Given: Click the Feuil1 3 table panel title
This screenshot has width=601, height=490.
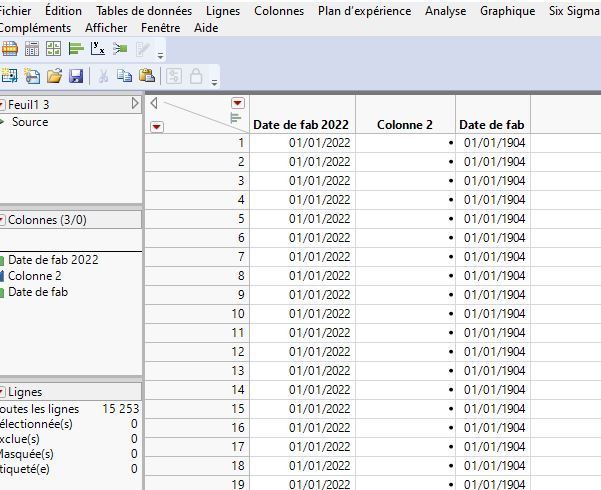Looking at the screenshot, I should click(x=29, y=105).
